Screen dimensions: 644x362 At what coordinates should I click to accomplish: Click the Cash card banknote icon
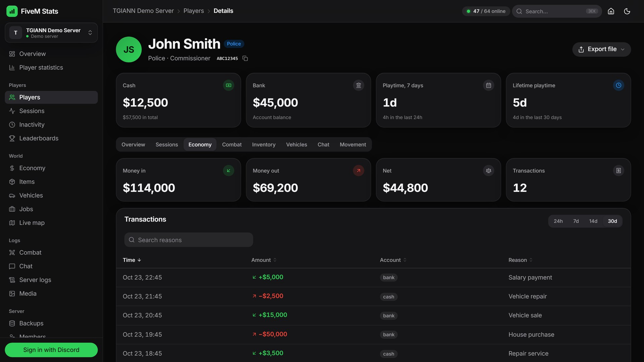(x=228, y=85)
